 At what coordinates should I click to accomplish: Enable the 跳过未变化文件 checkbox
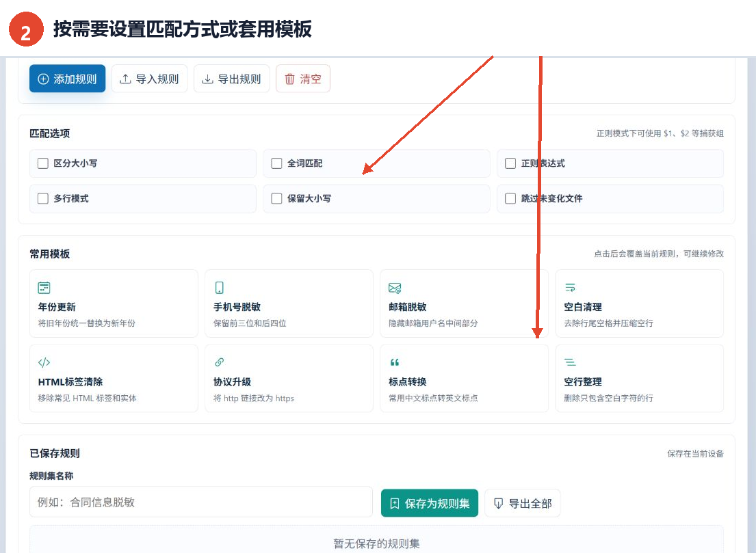pos(510,198)
